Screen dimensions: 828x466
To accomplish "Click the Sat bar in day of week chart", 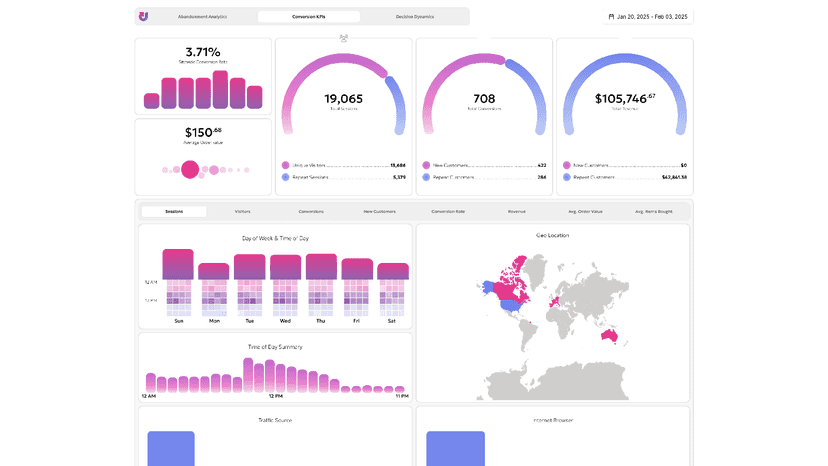I will click(393, 271).
